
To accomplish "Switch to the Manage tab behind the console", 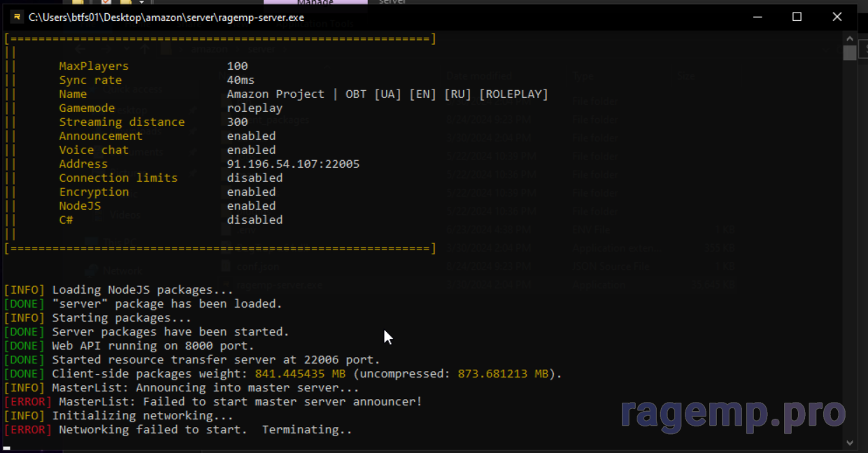I will pyautogui.click(x=315, y=3).
